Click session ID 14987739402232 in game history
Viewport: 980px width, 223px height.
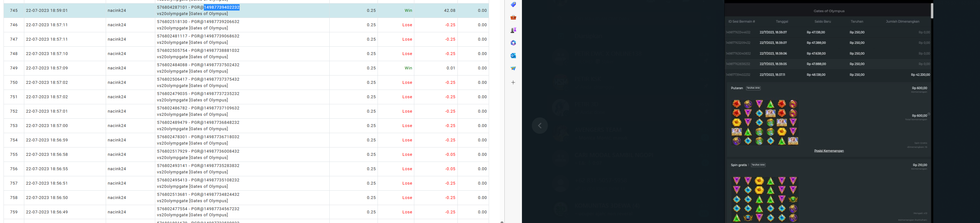point(738,75)
